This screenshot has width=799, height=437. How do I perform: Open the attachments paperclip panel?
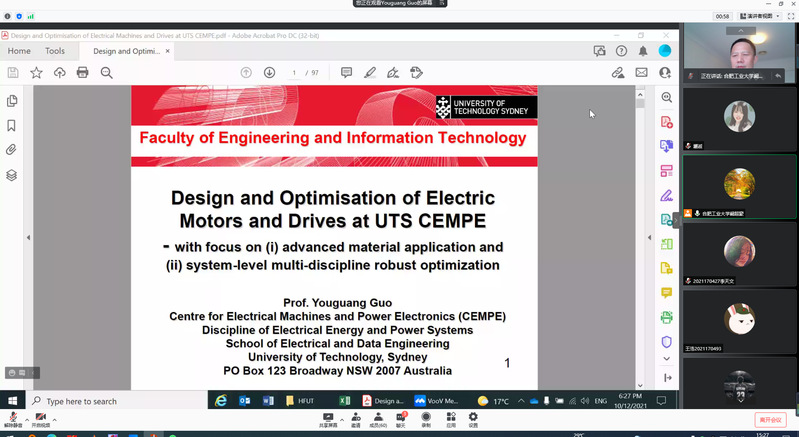12,150
